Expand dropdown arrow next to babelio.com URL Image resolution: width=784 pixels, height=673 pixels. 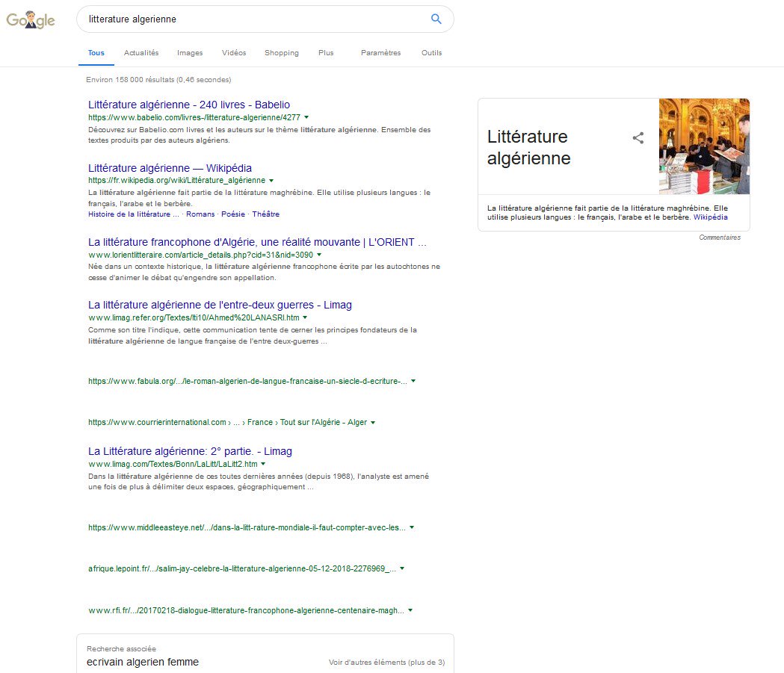coord(306,117)
